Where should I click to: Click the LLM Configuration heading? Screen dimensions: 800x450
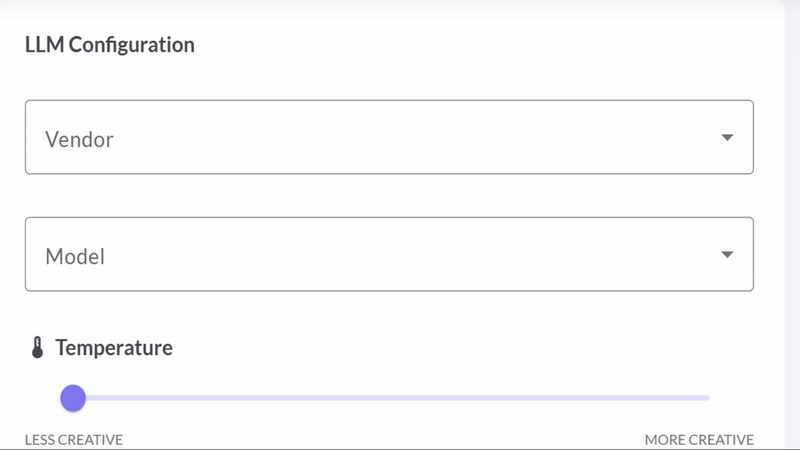[110, 45]
